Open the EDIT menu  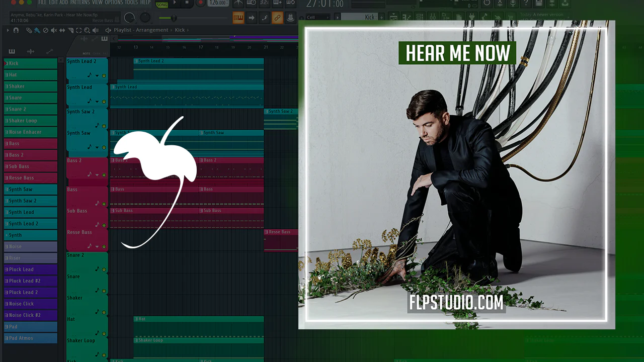[x=53, y=3]
